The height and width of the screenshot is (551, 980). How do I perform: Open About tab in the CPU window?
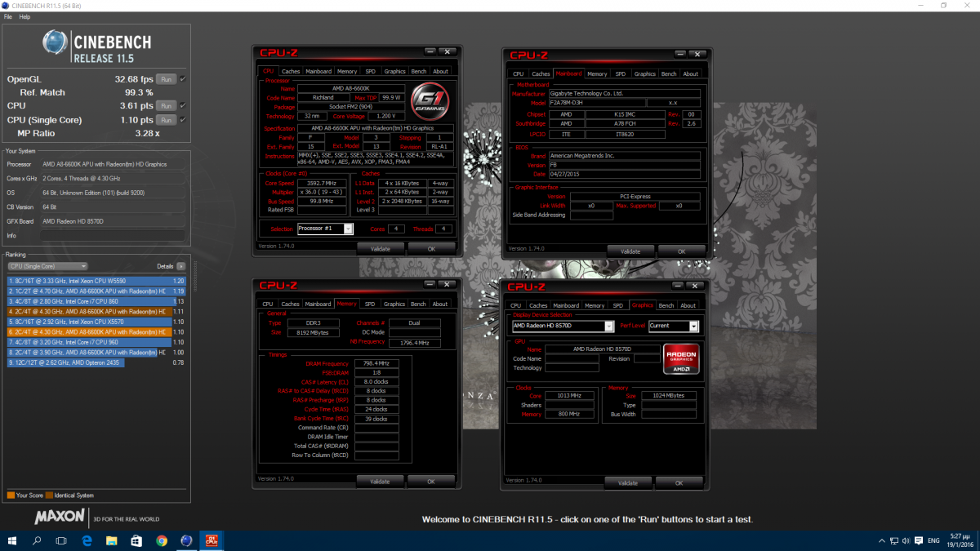click(x=441, y=71)
